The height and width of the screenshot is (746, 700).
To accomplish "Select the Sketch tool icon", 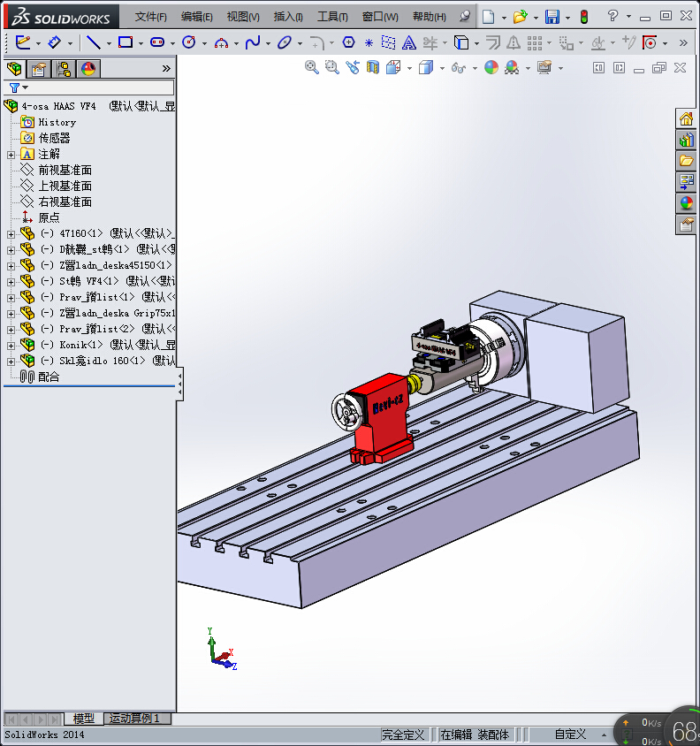I will click(x=23, y=42).
